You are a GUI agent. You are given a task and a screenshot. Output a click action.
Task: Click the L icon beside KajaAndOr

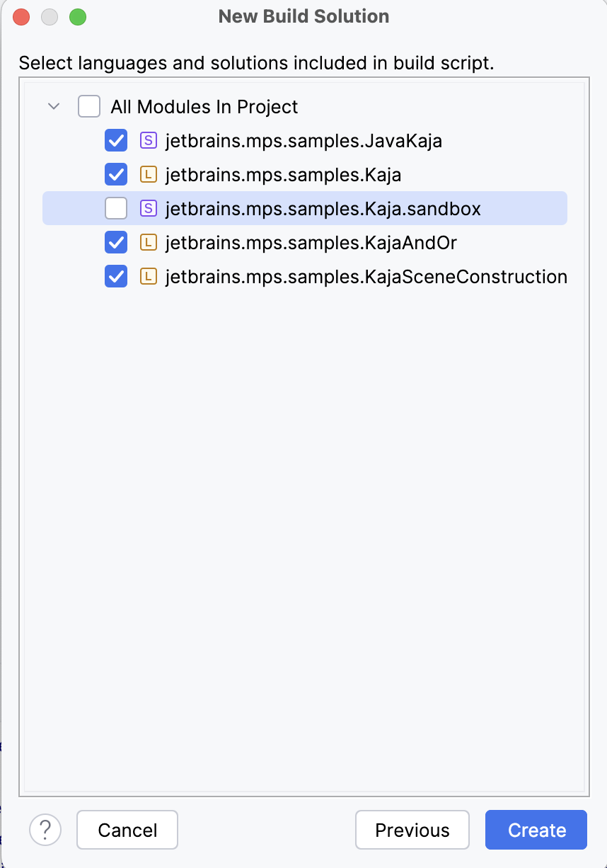coord(149,242)
